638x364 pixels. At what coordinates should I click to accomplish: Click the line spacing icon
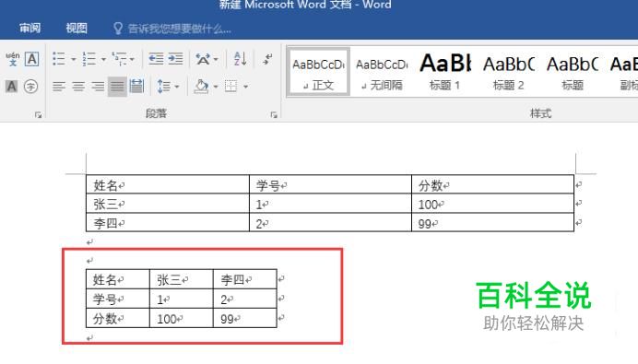point(163,87)
